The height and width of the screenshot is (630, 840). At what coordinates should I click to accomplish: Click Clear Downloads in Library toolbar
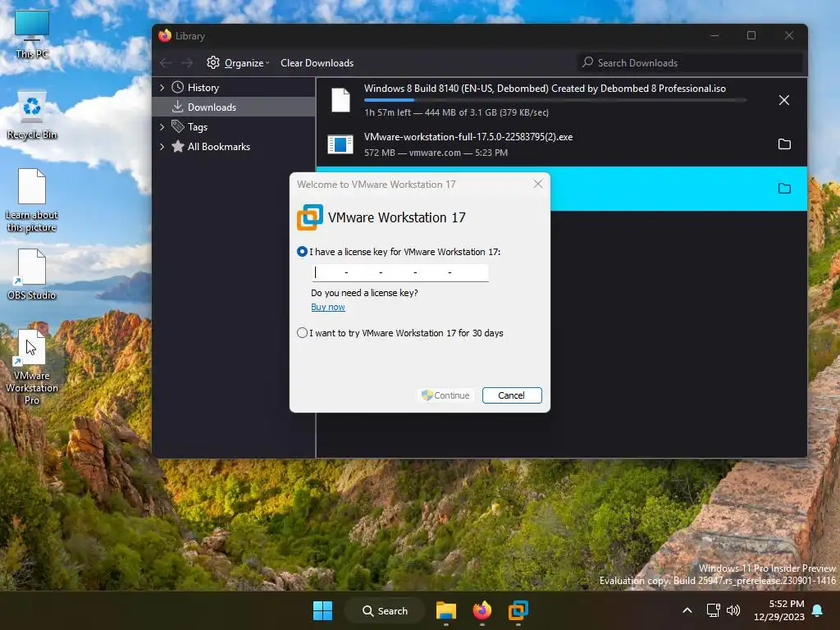pos(317,63)
